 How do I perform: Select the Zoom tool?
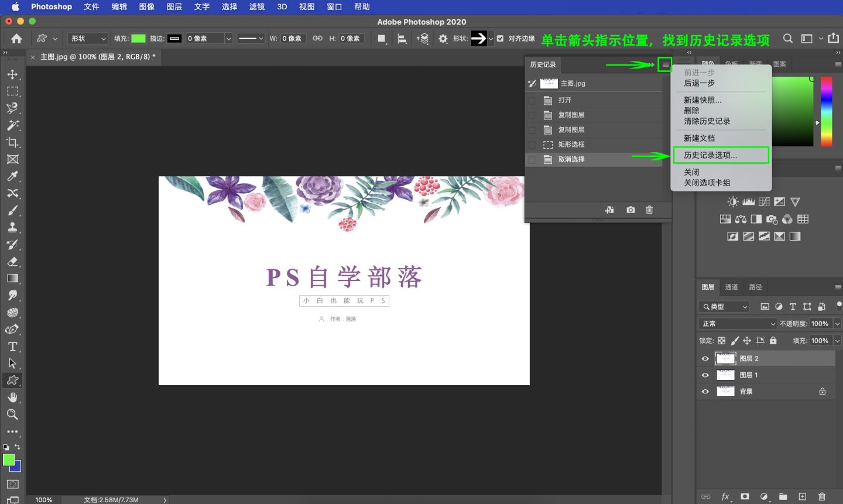(12, 414)
